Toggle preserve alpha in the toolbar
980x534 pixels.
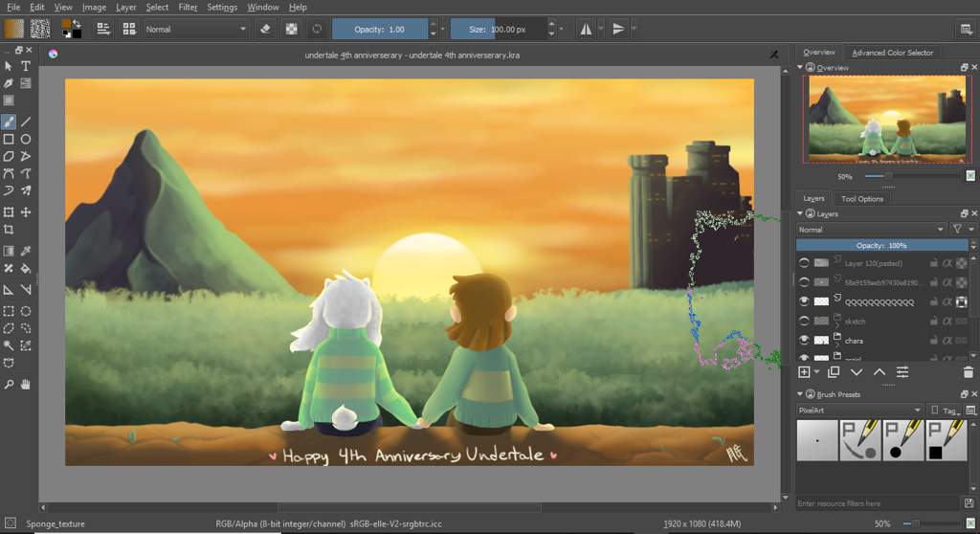point(291,29)
